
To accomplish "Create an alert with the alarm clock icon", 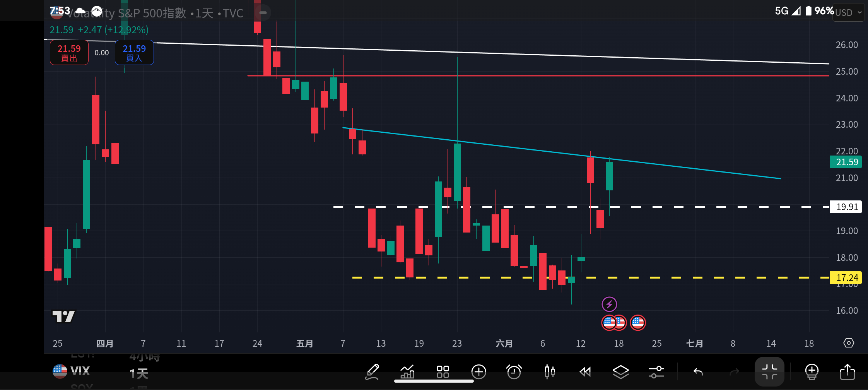I will coord(514,372).
